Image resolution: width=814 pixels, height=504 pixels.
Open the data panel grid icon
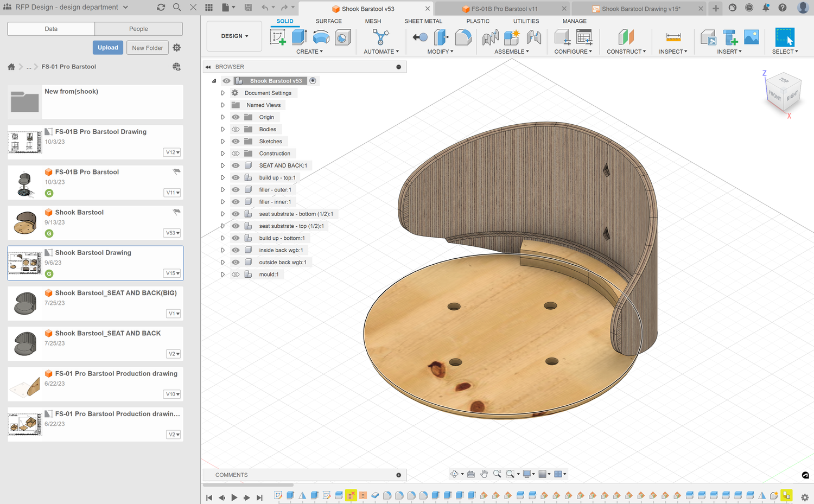point(209,8)
